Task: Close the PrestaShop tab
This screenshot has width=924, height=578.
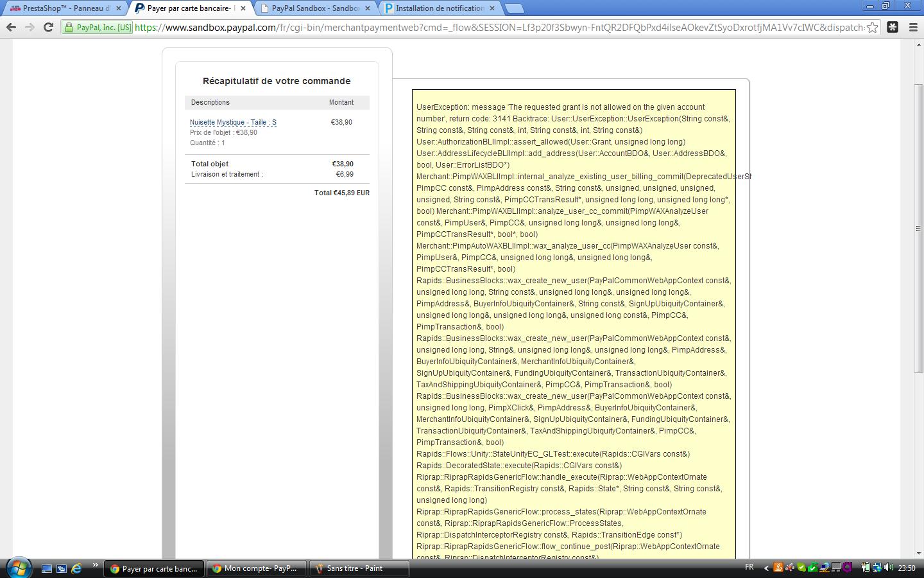Action: (x=119, y=8)
